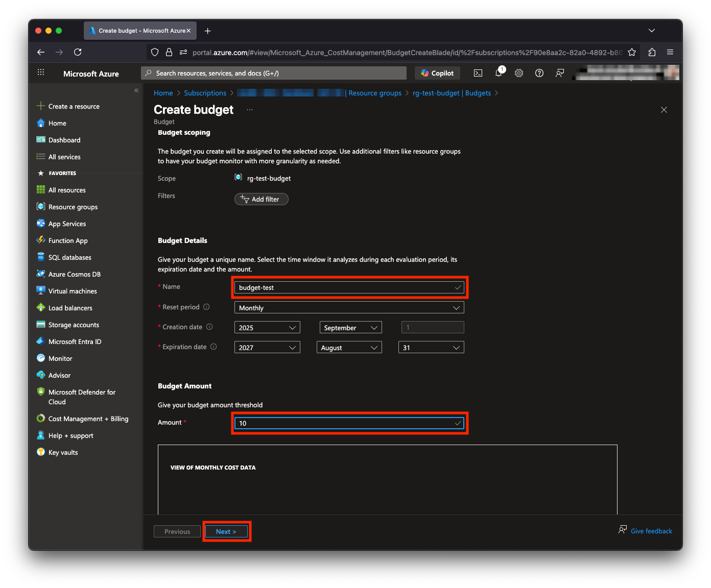Open Azure Copilot
The height and width of the screenshot is (588, 711).
click(x=437, y=73)
